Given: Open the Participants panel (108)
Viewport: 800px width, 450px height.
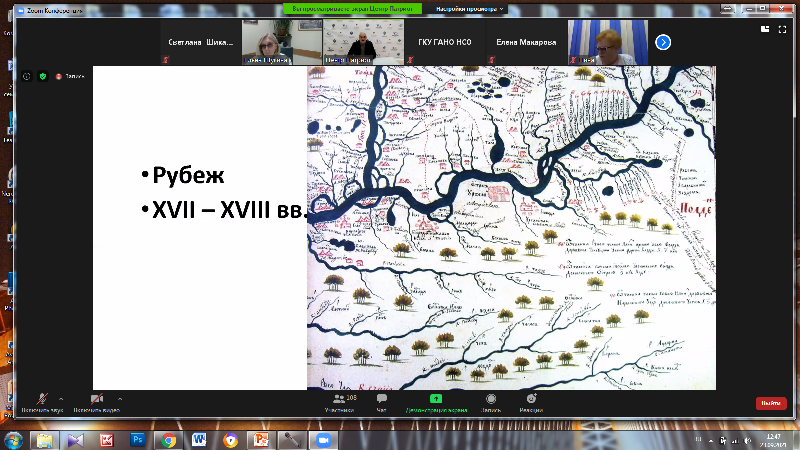Looking at the screenshot, I should pyautogui.click(x=340, y=403).
